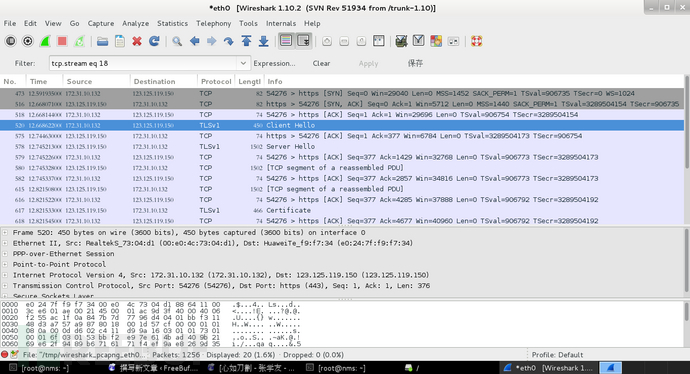Open help lifebuoy icon
The height and width of the screenshot is (374, 690).
click(x=477, y=41)
